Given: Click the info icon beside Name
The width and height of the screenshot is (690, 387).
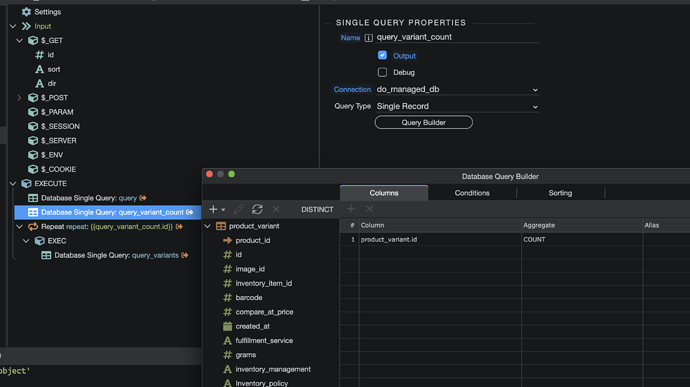Looking at the screenshot, I should pyautogui.click(x=369, y=38).
